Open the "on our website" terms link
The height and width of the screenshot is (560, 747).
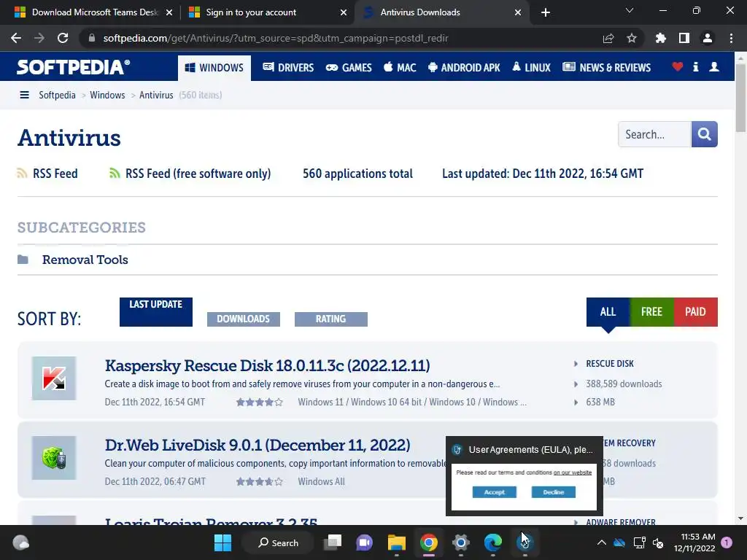tap(573, 472)
